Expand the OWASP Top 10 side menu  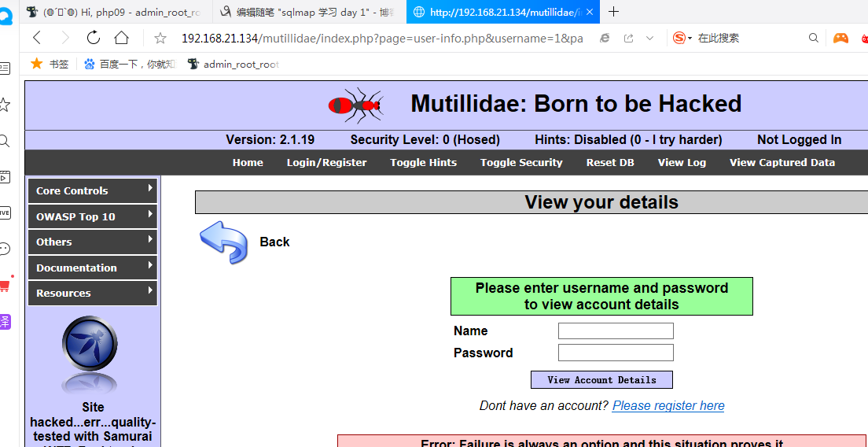93,216
